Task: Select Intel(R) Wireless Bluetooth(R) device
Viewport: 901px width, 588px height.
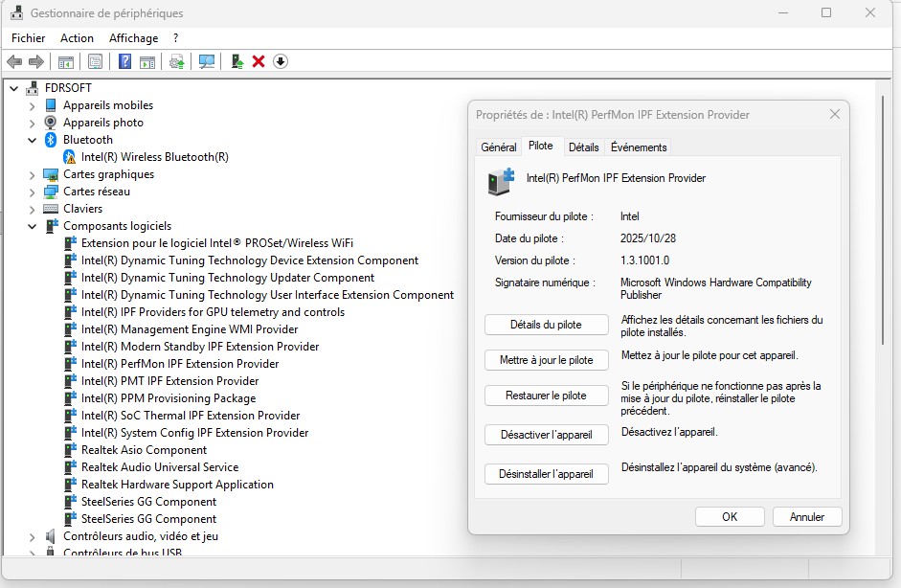Action: point(154,157)
